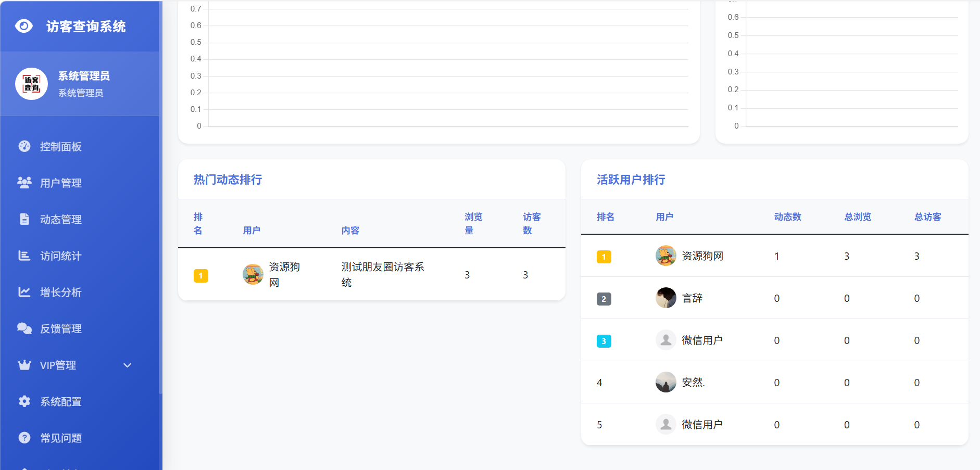The image size is (980, 470).
Task: Click the 动态管理 document icon
Action: 24,219
